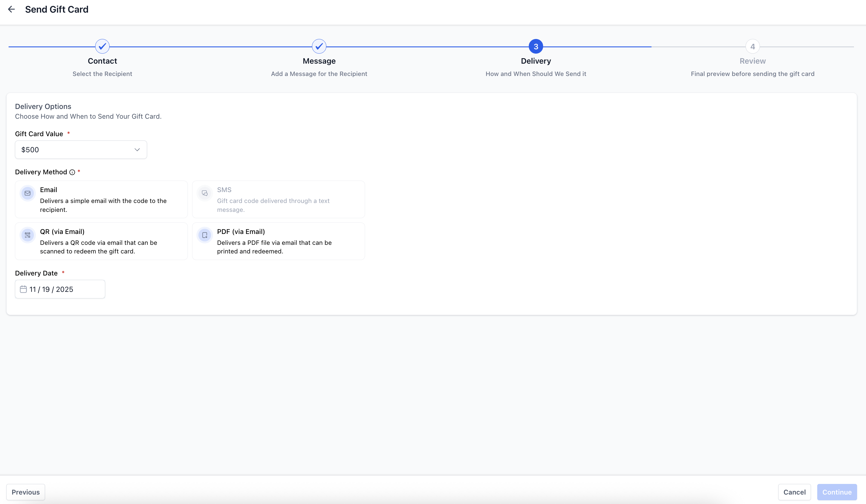Click the Continue button
The height and width of the screenshot is (504, 866).
[x=836, y=492]
